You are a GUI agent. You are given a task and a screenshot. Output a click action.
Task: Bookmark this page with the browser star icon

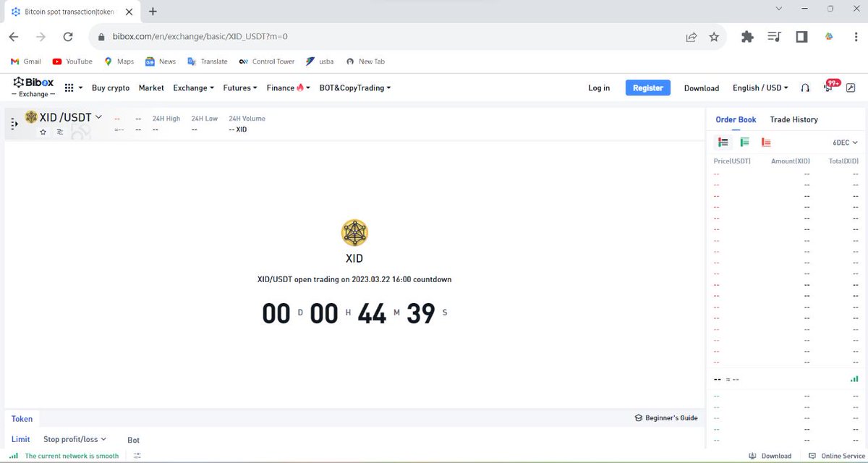(x=714, y=36)
